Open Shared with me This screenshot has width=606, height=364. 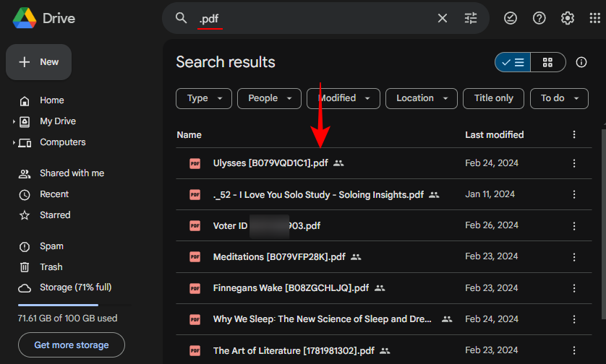tap(72, 173)
